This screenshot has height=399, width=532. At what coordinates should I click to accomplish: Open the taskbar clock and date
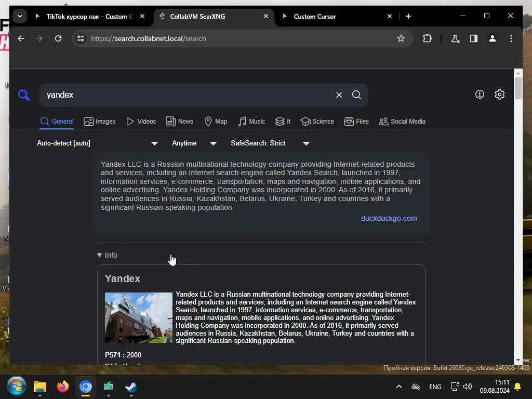495,387
